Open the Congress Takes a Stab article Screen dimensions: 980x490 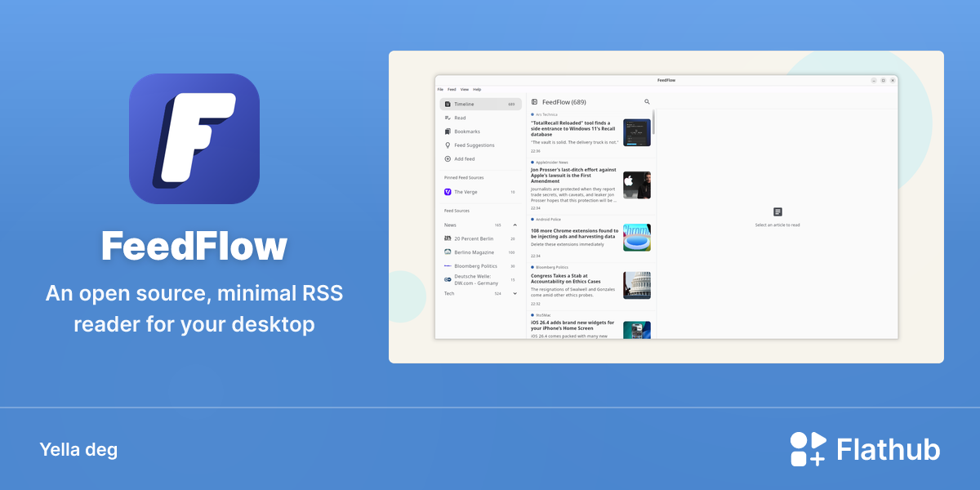(590, 285)
